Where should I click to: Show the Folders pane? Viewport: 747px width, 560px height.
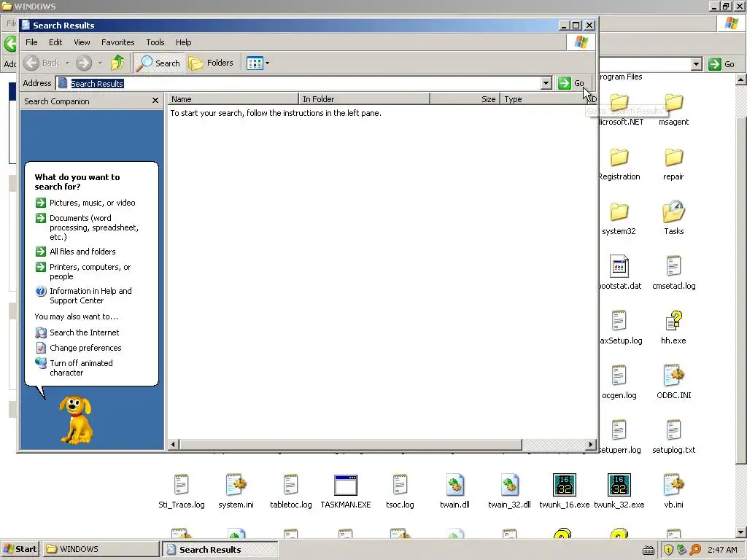click(211, 63)
